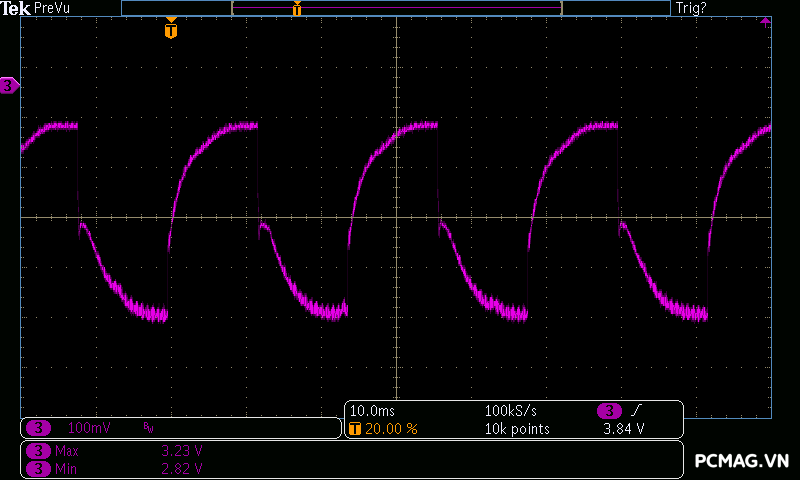Click the orange T icon beside 20.00 %
This screenshot has height=480, width=800.
(355, 428)
